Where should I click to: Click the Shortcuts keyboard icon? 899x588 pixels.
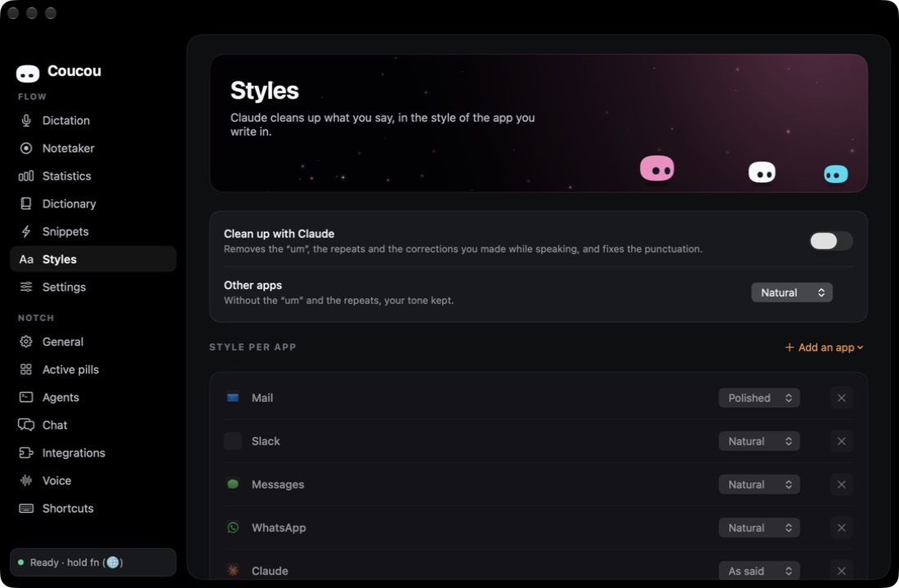click(x=26, y=508)
